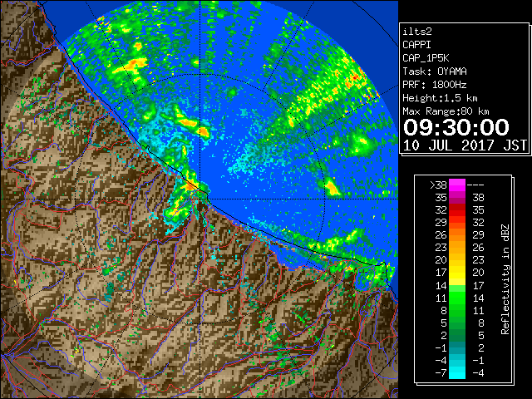This screenshot has width=532, height=399.
Task: Click the 'Height:1.5 km' text
Action: tap(440, 98)
